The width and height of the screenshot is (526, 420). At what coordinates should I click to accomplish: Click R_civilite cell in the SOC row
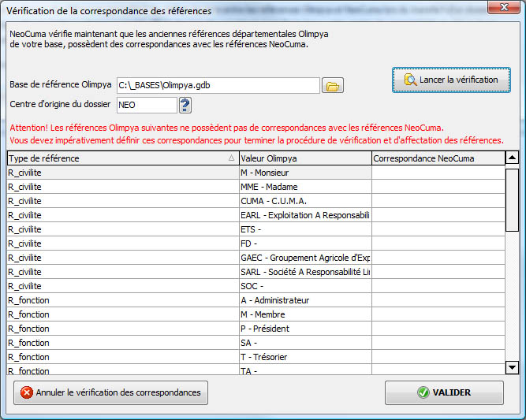pos(123,286)
